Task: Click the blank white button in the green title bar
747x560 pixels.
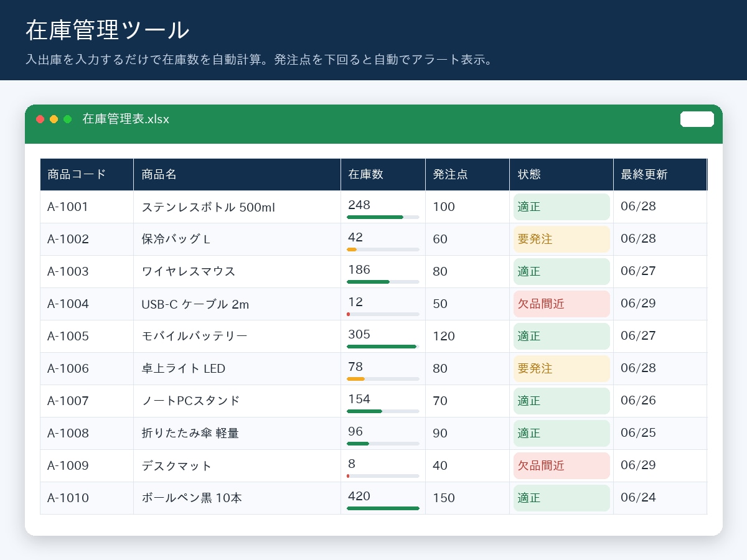Action: (697, 119)
